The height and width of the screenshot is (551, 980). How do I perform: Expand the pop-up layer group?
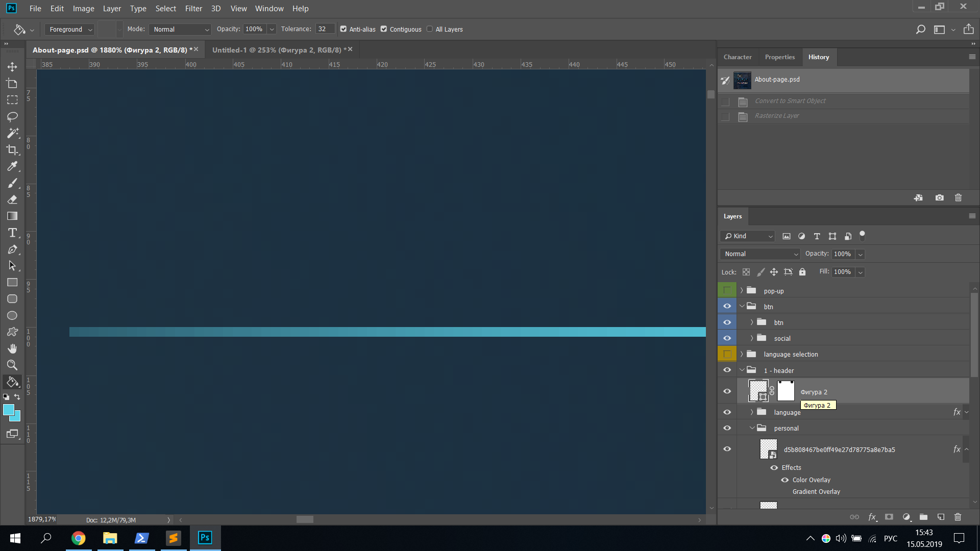[x=742, y=290]
